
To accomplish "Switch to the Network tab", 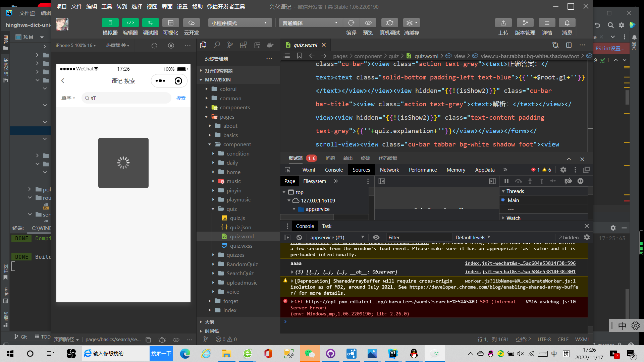I will pyautogui.click(x=389, y=170).
